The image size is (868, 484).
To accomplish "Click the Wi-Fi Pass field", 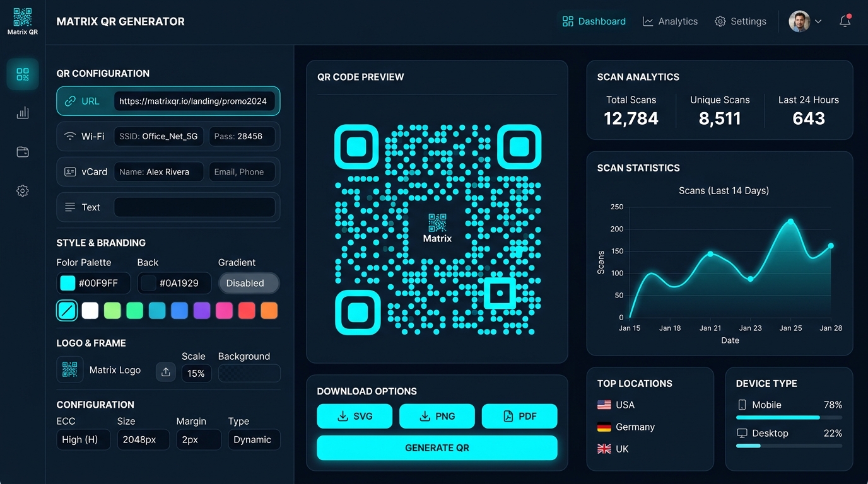I will (x=242, y=136).
